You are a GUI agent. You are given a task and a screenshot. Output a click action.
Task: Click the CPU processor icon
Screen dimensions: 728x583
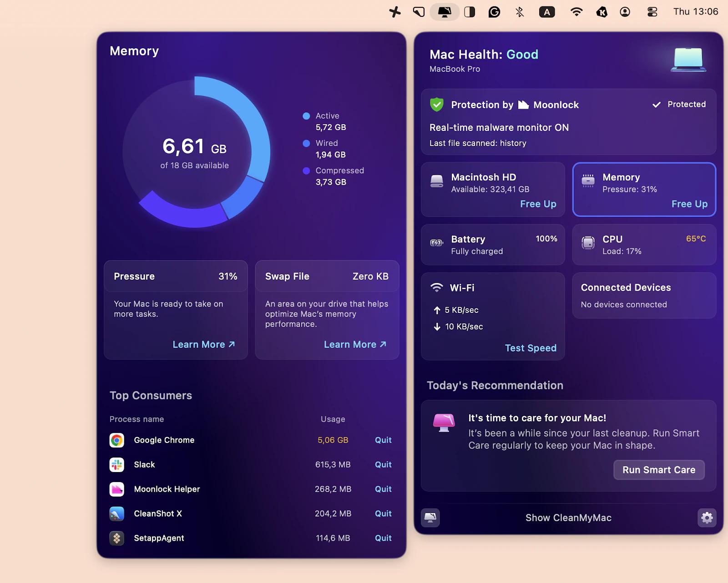(x=589, y=242)
